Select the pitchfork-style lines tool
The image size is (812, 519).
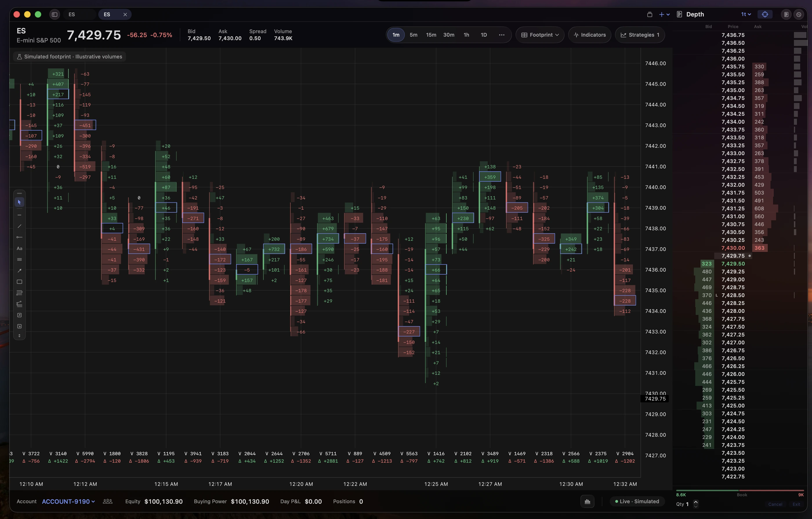[19, 304]
